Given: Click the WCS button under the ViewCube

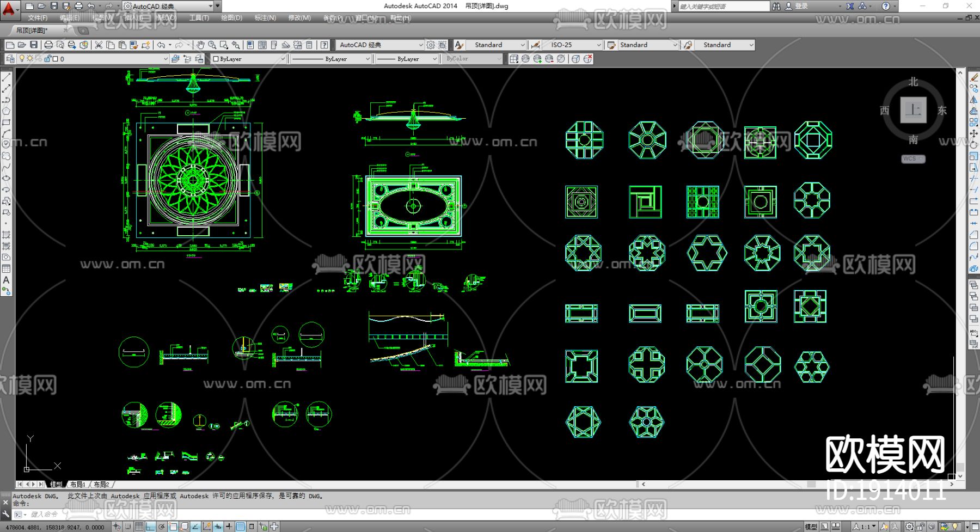Looking at the screenshot, I should point(913,159).
